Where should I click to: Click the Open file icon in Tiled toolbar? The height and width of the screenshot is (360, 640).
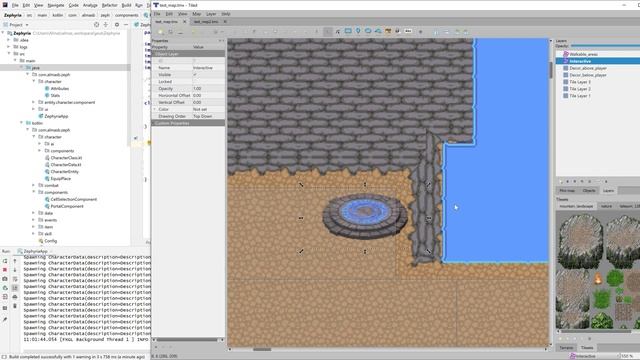tap(171, 32)
